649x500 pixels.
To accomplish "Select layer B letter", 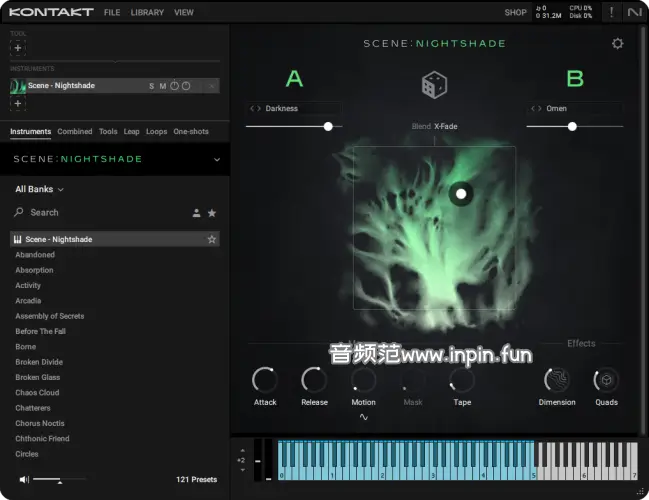I will point(575,78).
